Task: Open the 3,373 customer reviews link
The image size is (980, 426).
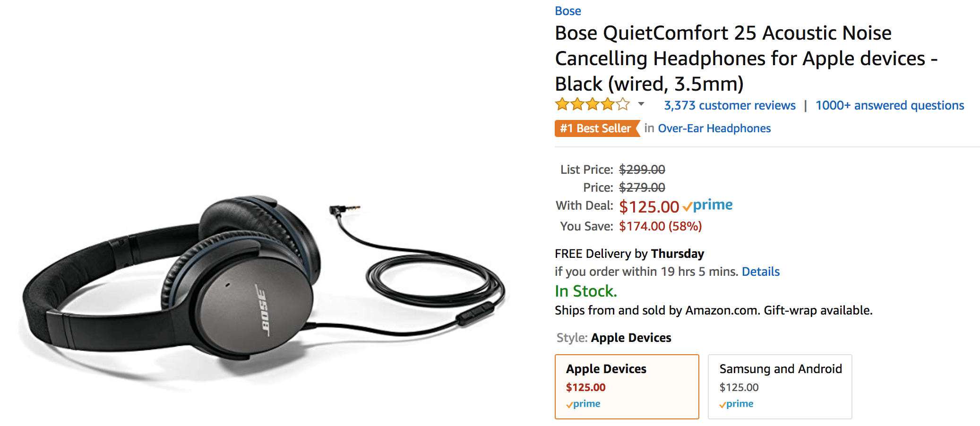Action: point(730,105)
